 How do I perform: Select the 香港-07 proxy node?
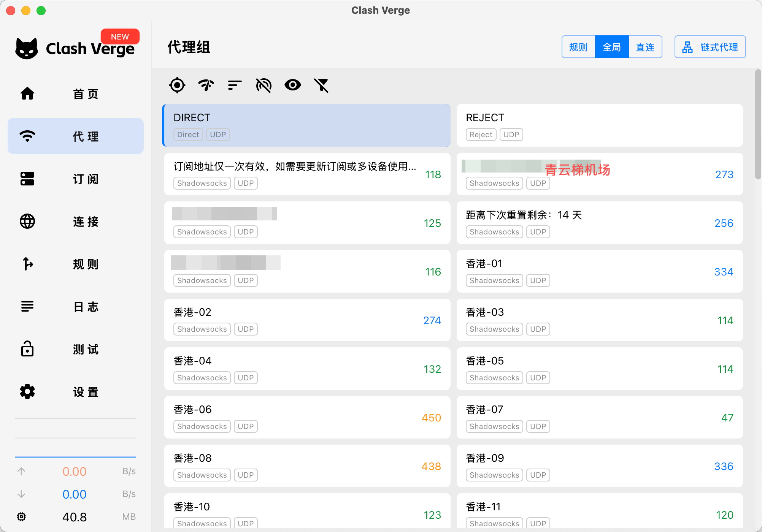pos(599,417)
